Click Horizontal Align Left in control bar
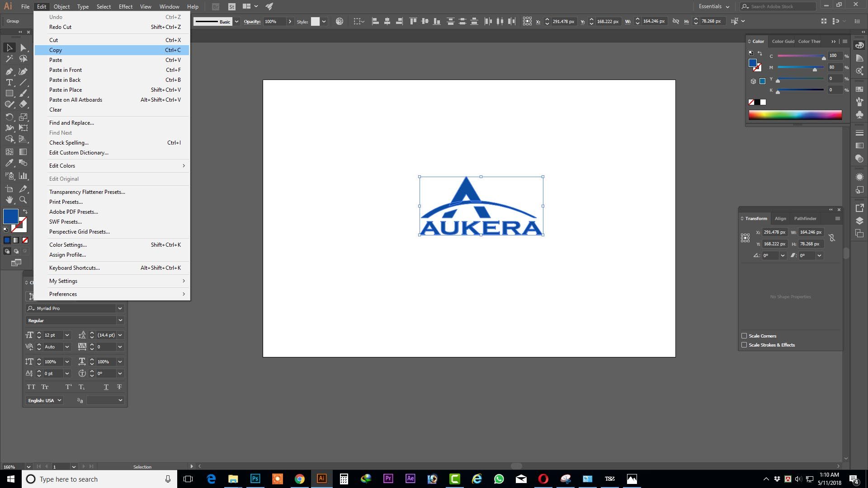The width and height of the screenshot is (868, 488). point(375,21)
